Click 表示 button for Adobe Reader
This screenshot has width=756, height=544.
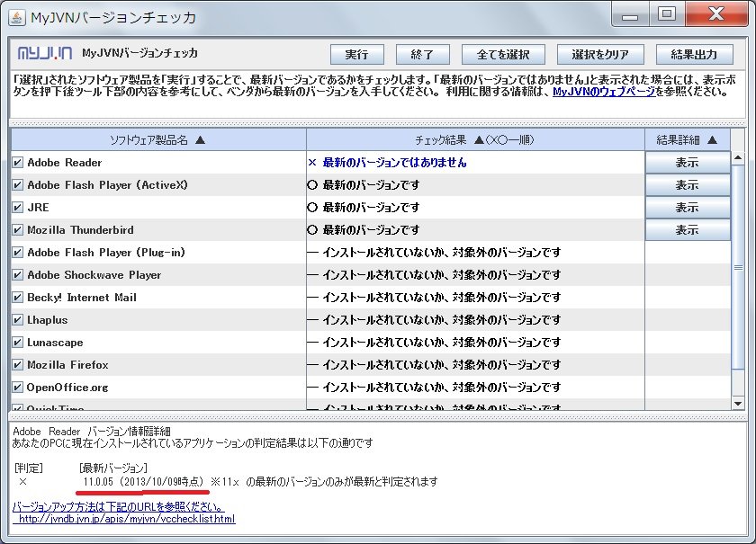tap(688, 163)
